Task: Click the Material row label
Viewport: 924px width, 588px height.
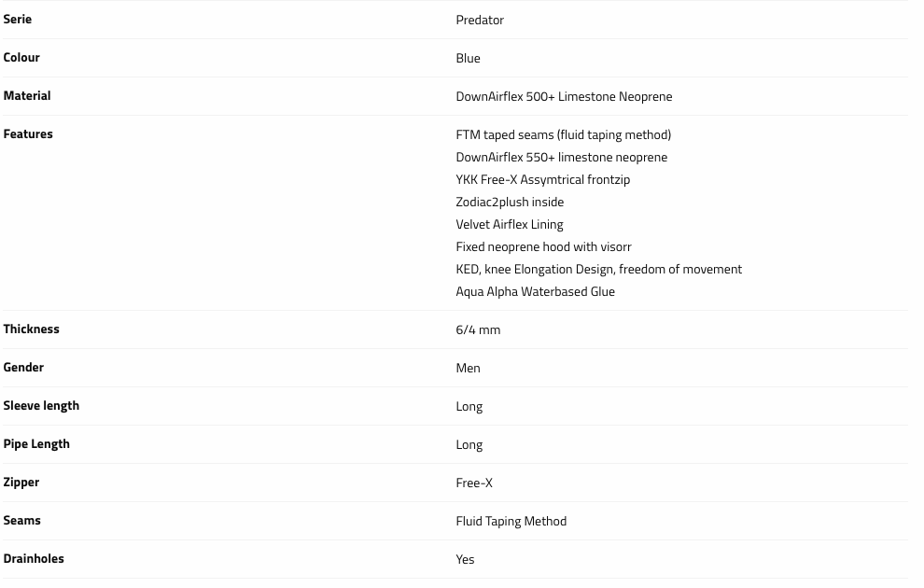Action: (27, 95)
